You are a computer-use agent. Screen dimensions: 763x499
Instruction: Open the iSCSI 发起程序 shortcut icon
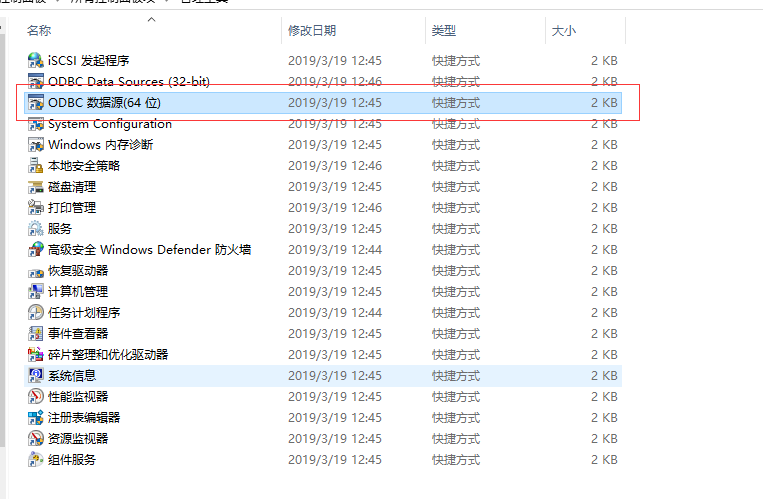(x=36, y=60)
